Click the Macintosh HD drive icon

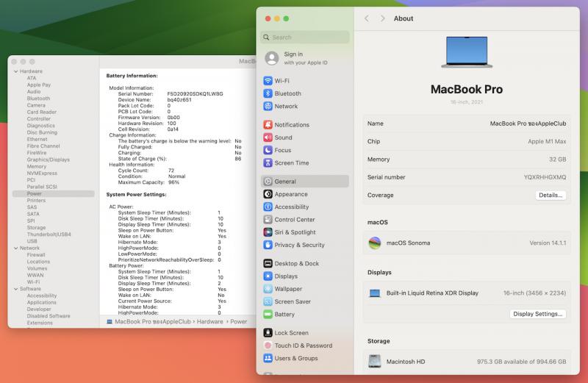(375, 361)
